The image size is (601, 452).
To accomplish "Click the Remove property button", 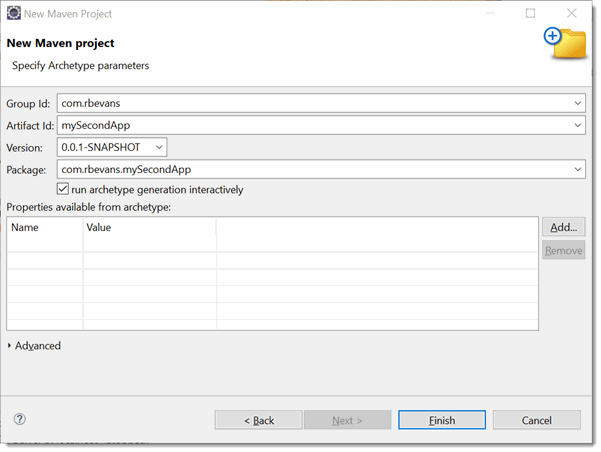I will click(x=563, y=250).
